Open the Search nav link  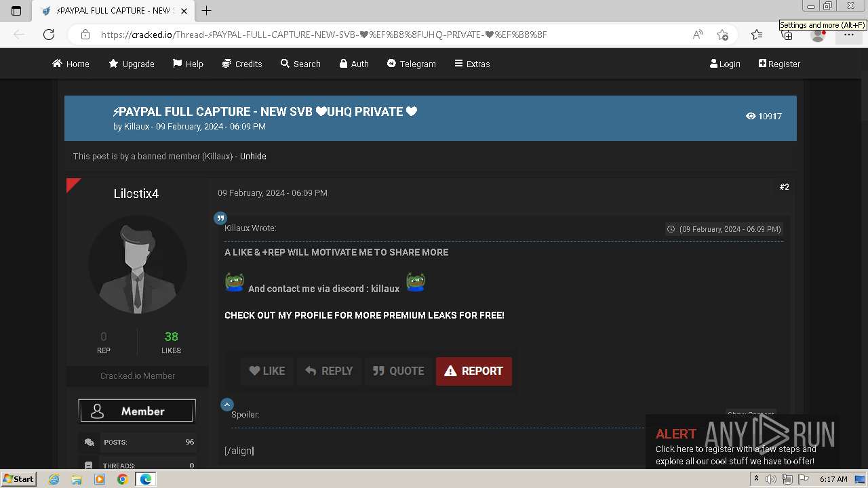coord(300,64)
